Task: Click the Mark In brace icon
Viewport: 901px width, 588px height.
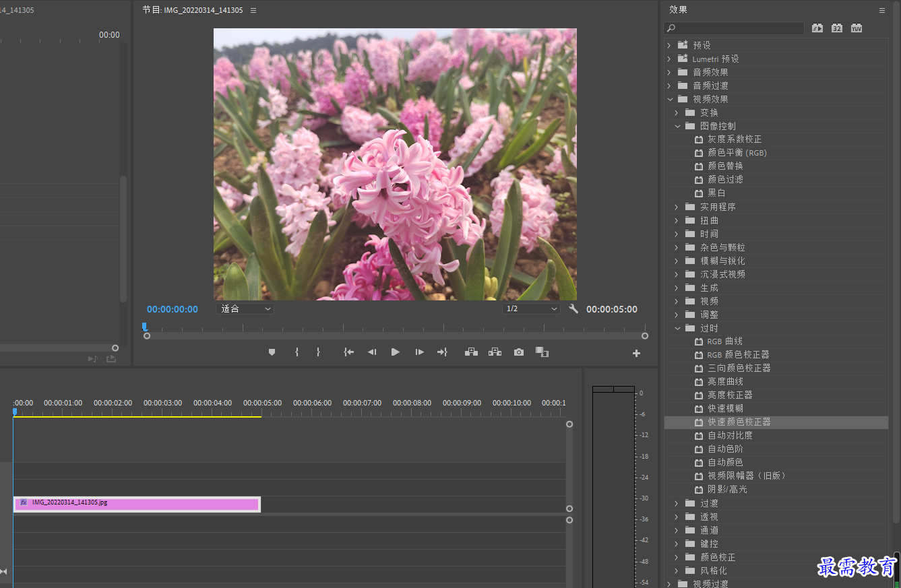Action: 297,352
